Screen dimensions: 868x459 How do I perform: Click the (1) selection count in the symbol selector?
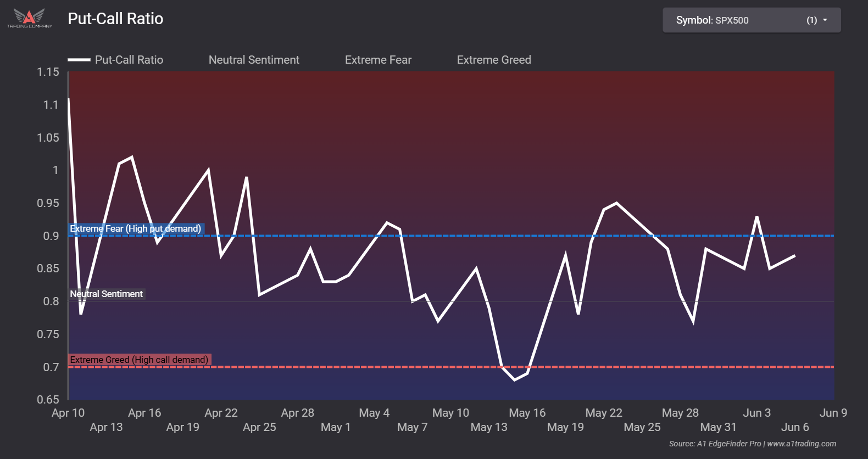[x=811, y=20]
